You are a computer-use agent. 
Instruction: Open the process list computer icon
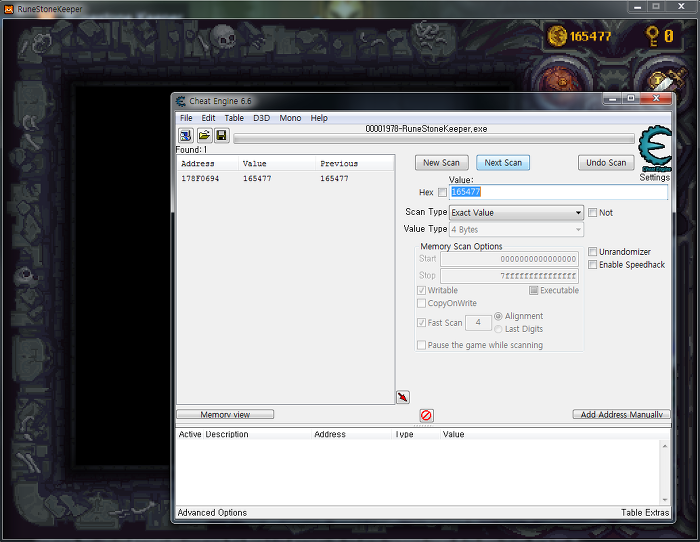(186, 135)
